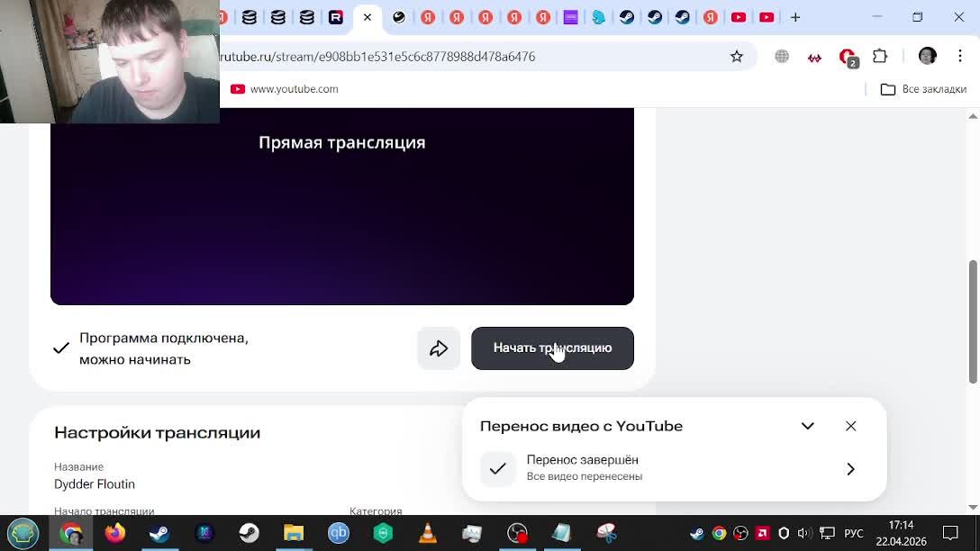Image resolution: width=980 pixels, height=551 pixels.
Task: Bookmark this page with the star icon
Action: 736,56
